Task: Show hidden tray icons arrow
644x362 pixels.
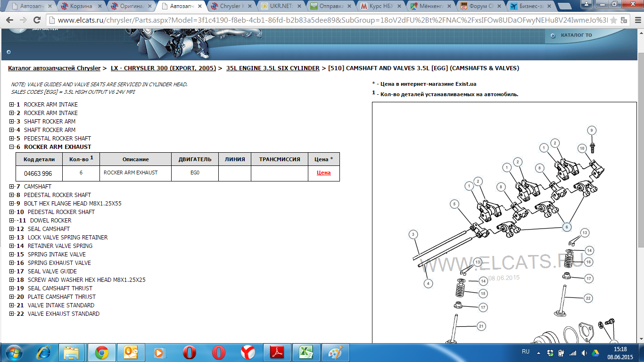Action: click(539, 353)
